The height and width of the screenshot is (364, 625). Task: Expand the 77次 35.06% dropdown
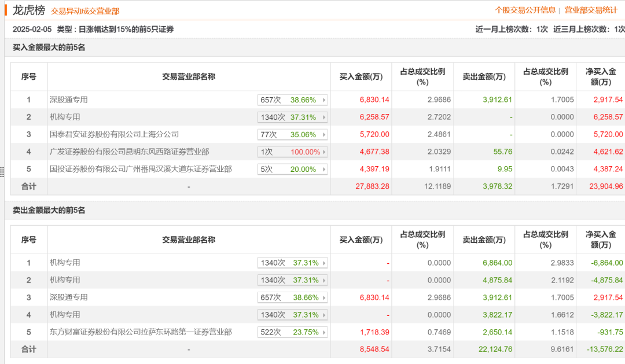click(292, 134)
